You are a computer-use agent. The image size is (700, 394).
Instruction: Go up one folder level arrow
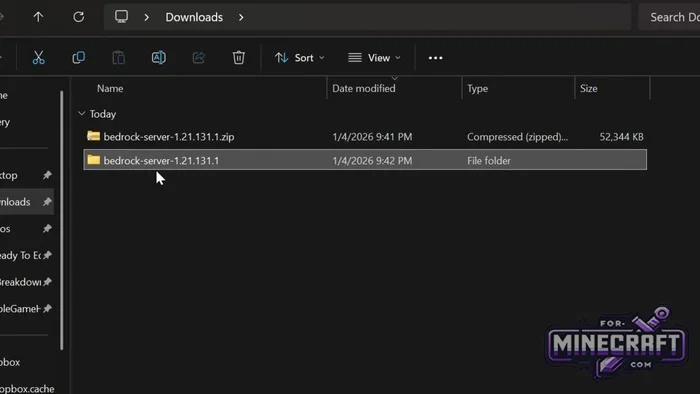(x=38, y=17)
